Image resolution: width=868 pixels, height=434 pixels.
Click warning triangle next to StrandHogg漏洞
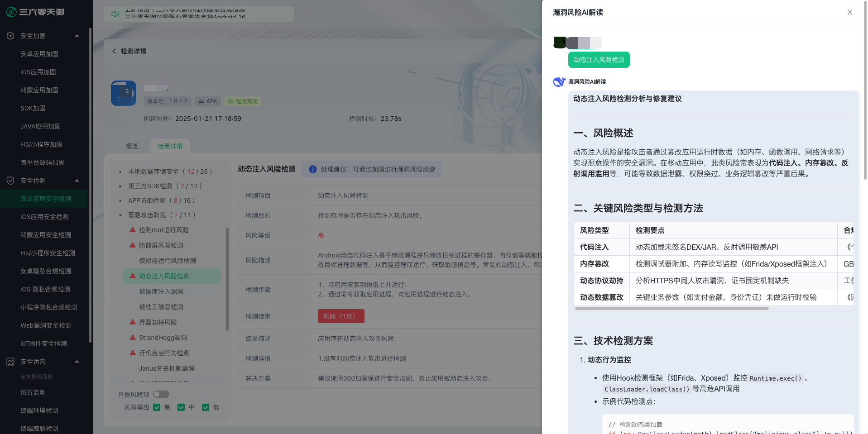(x=133, y=337)
